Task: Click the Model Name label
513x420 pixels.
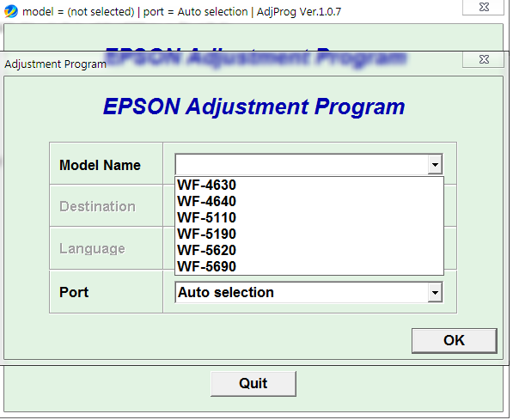Action: pos(100,165)
